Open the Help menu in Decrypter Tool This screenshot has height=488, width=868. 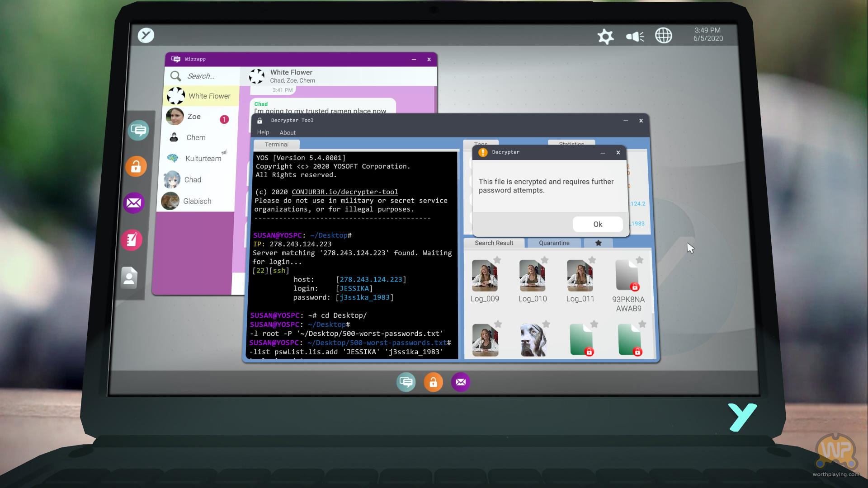pyautogui.click(x=263, y=132)
